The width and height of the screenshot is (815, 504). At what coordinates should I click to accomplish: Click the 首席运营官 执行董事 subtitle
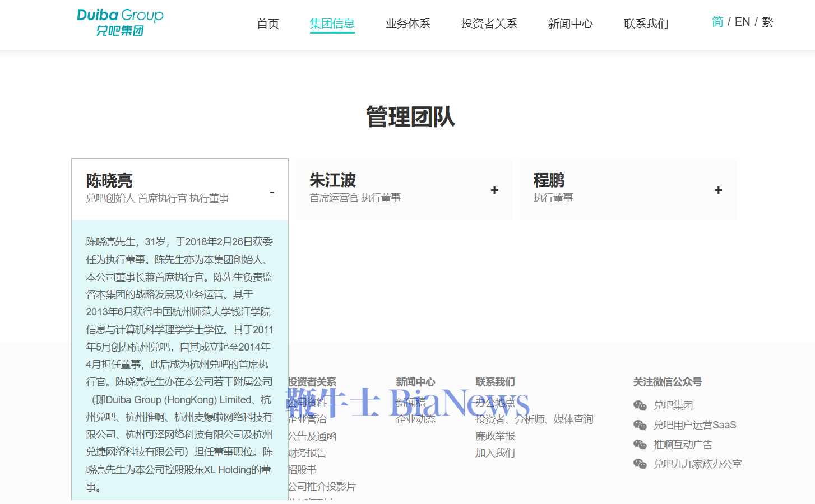point(355,198)
